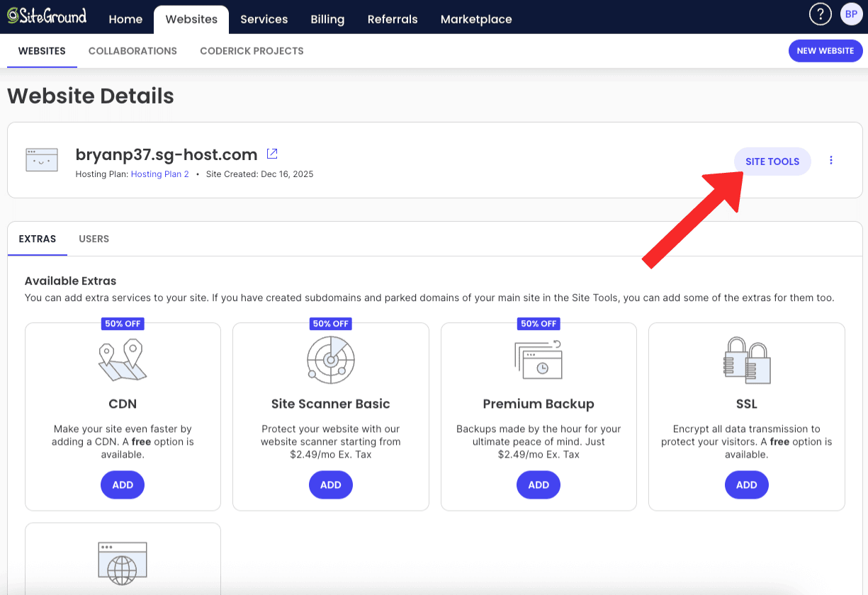The width and height of the screenshot is (868, 595).
Task: Switch to CODERICK PROJECTS sub-tab
Action: pyautogui.click(x=252, y=51)
